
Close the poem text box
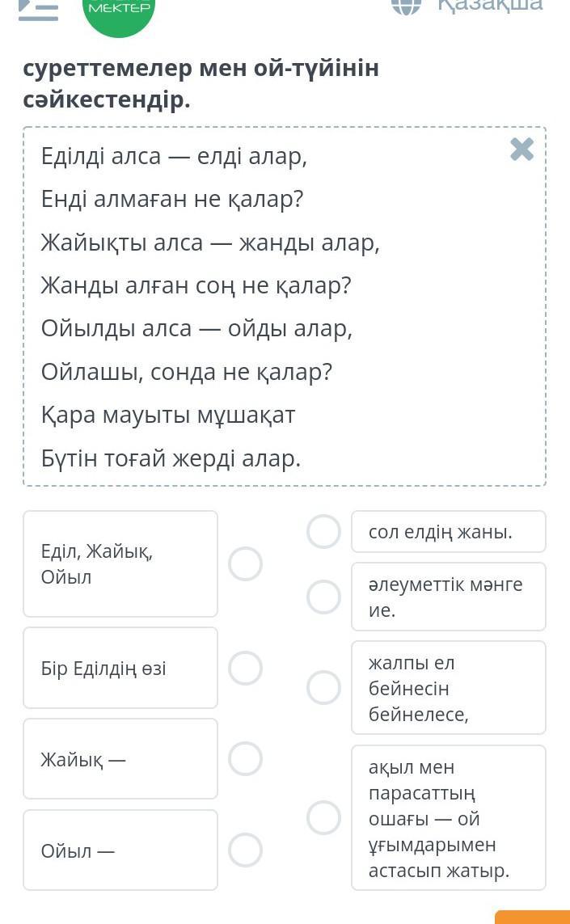point(522,150)
